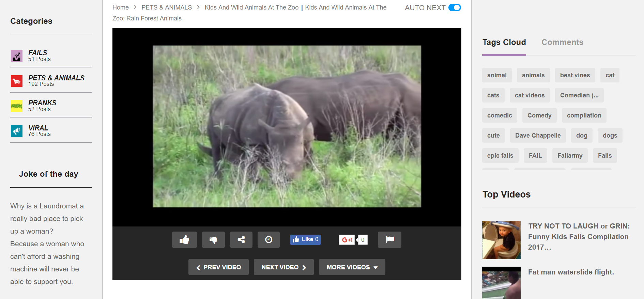Click the 'FAIL' tag
644x299 pixels.
(535, 156)
